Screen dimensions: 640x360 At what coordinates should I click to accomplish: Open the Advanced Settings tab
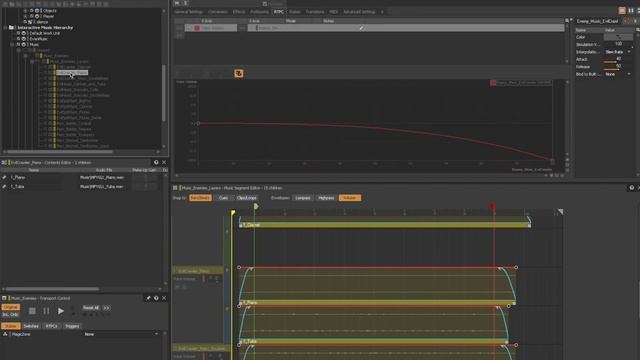pyautogui.click(x=359, y=12)
